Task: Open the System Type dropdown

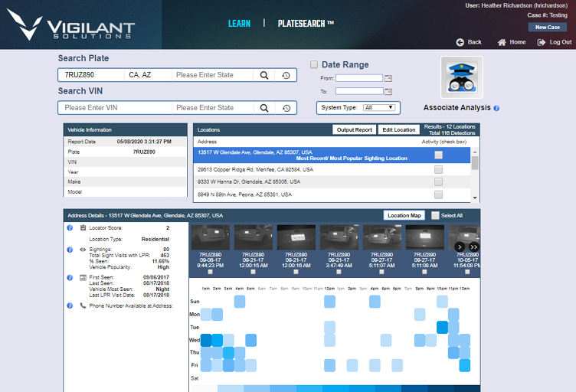Action: 381,108
